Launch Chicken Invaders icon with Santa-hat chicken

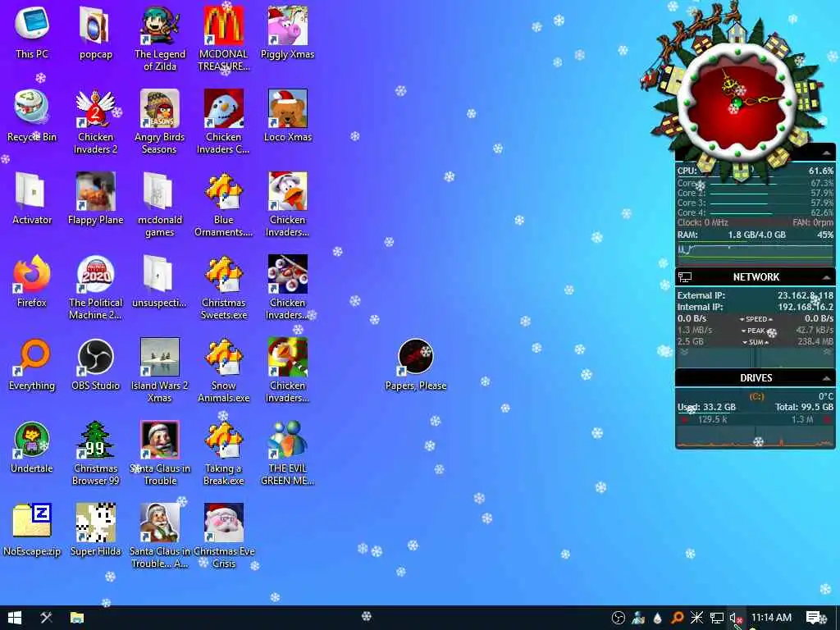tap(288, 204)
